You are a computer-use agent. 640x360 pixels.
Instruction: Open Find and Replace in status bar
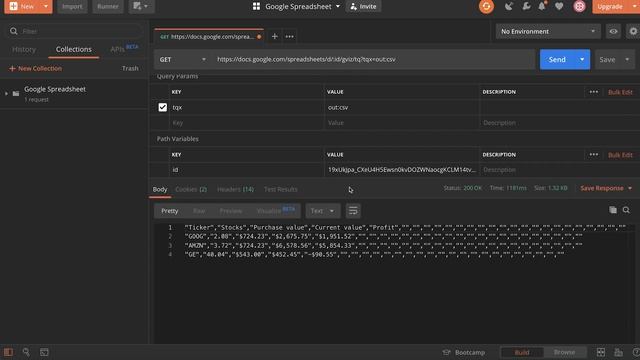pos(26,352)
